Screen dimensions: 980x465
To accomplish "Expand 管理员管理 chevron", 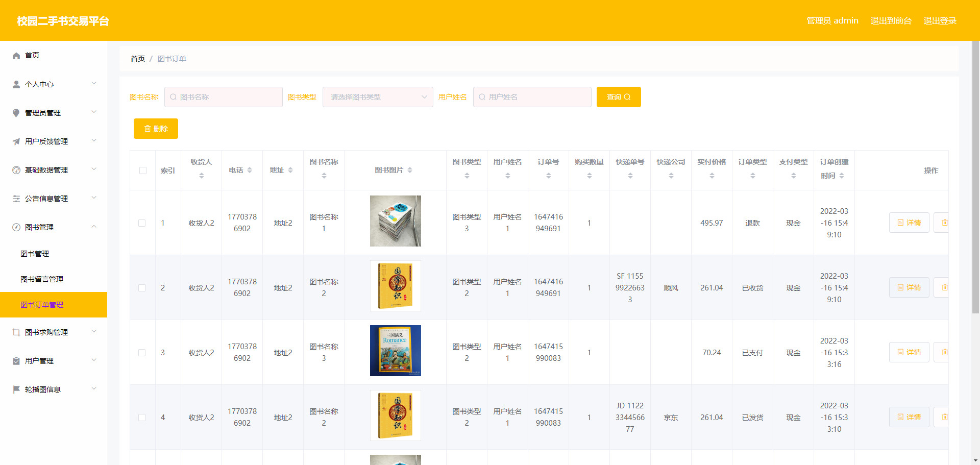I will click(94, 112).
